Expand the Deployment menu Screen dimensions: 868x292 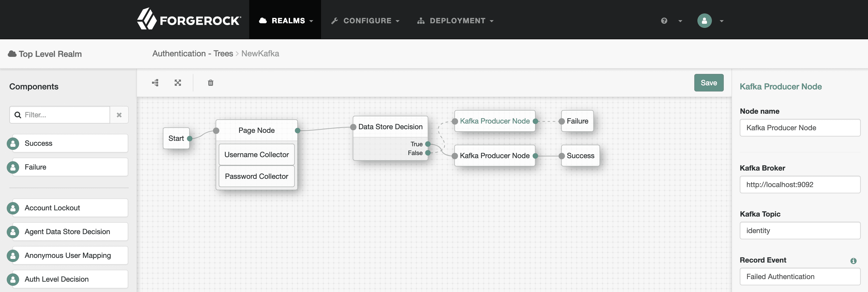click(455, 21)
